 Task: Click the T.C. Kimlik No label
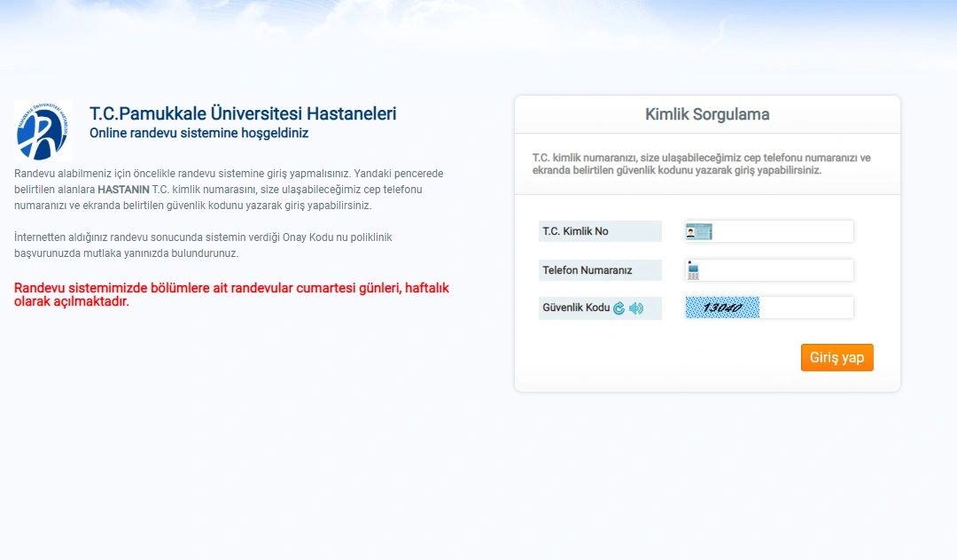coord(575,231)
